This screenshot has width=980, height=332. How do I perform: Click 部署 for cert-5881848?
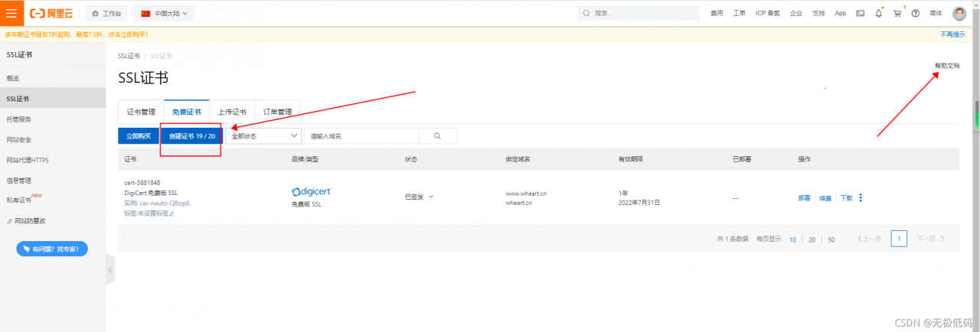(x=805, y=197)
